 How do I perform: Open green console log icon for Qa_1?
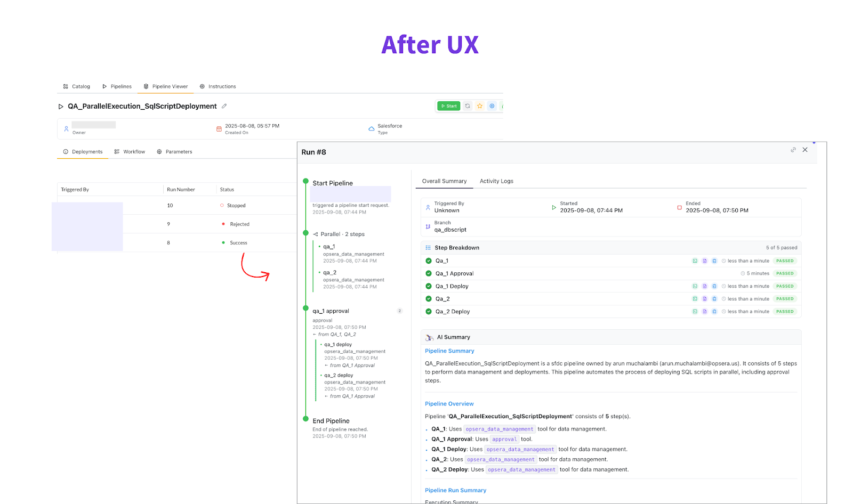[x=695, y=261]
